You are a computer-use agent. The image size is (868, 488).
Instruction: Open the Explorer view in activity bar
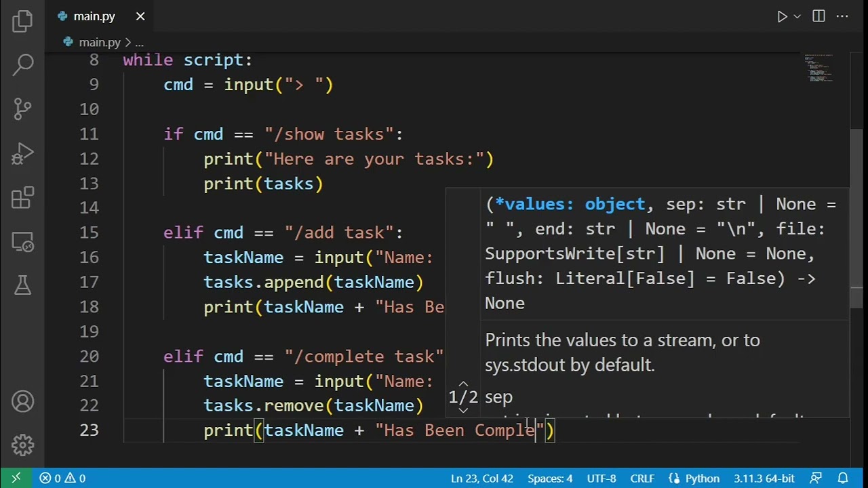(x=22, y=22)
